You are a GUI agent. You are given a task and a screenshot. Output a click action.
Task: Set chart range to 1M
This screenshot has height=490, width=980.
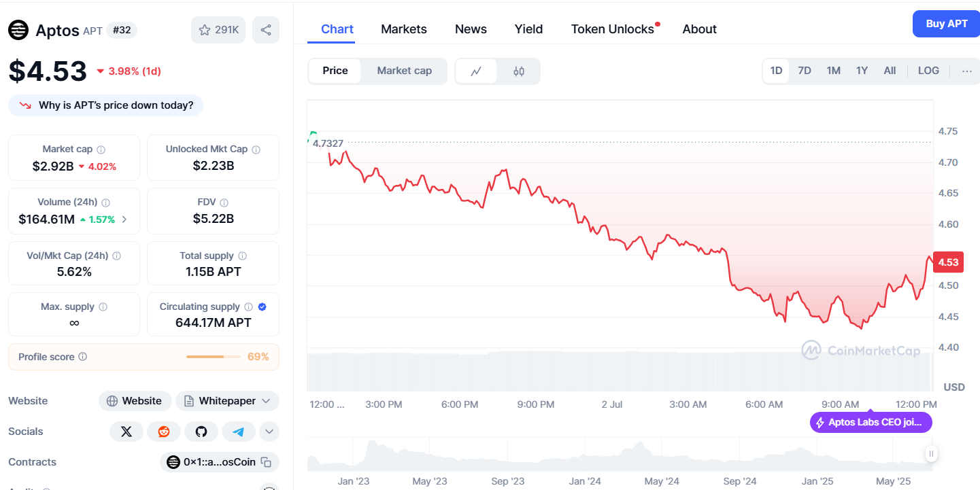(834, 71)
